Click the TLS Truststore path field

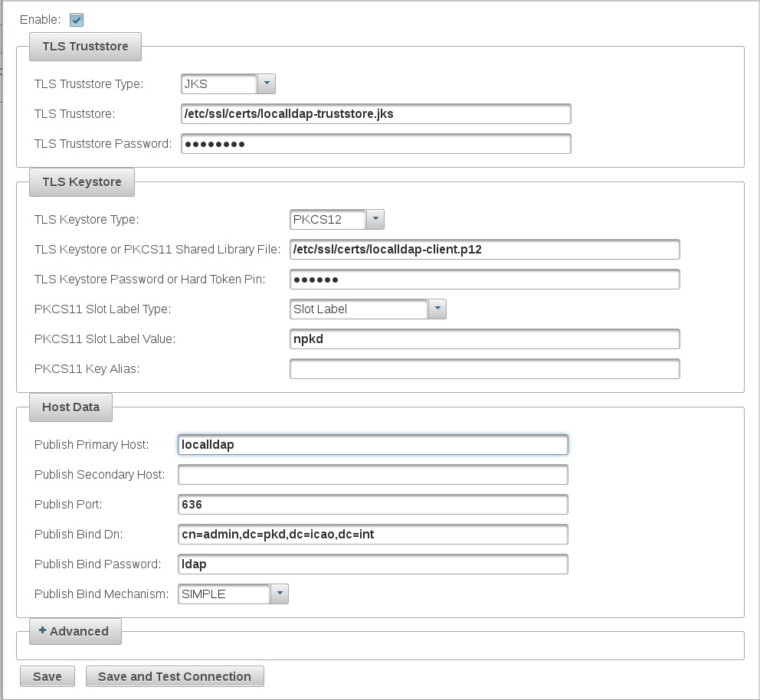click(375, 114)
